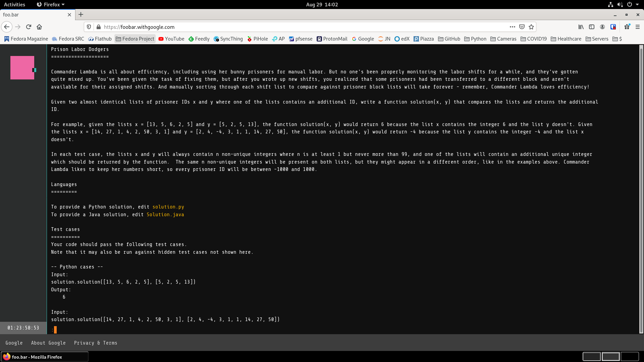Open page actions three-dot menu
The height and width of the screenshot is (362, 644).
point(512,27)
